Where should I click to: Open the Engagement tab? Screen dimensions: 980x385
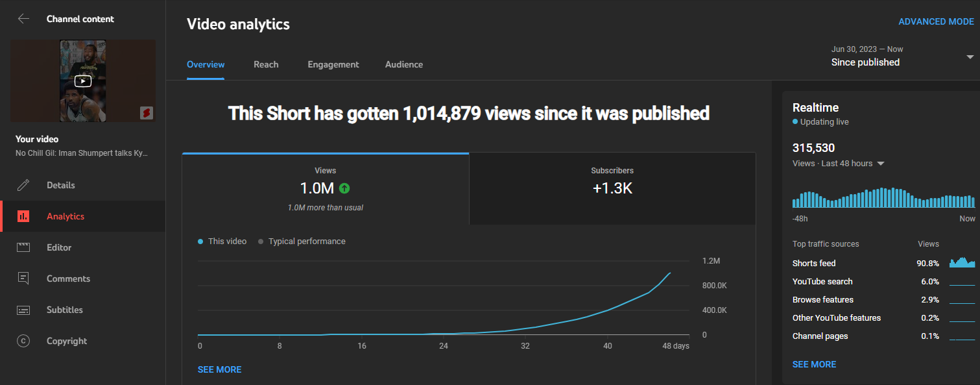coord(333,64)
